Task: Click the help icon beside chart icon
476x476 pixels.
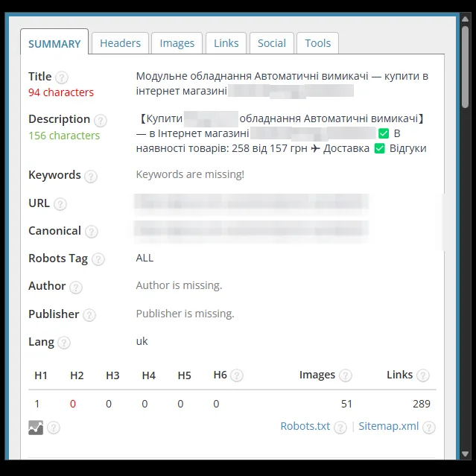Action: point(54,428)
